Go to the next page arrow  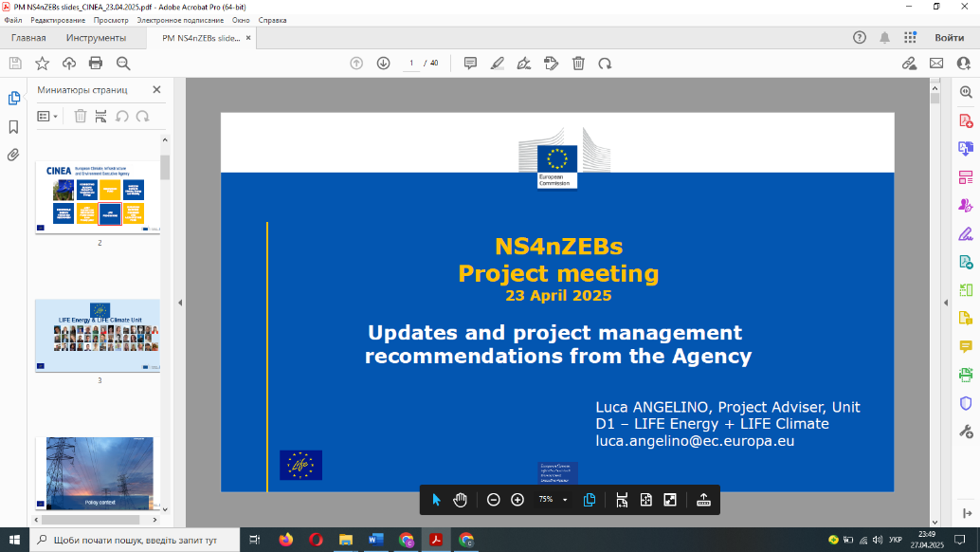(383, 64)
